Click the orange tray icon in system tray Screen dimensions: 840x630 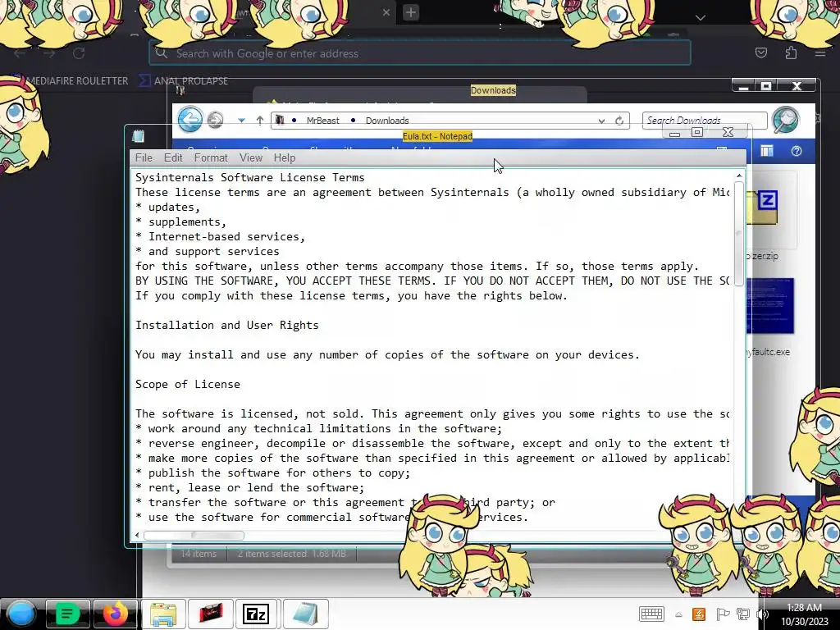click(699, 614)
